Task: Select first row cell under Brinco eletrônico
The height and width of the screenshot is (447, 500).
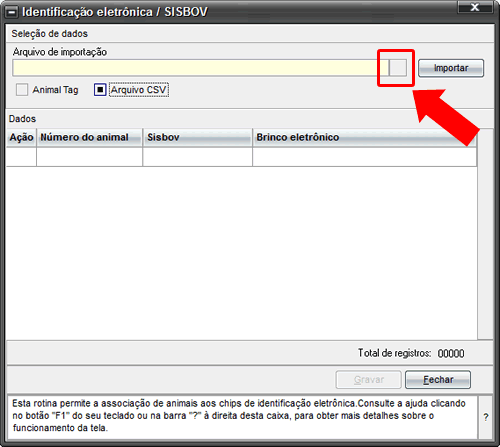Action: coord(365,157)
